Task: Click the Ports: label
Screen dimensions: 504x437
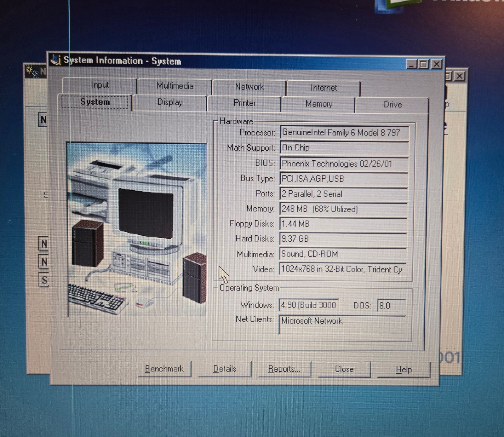Action: click(265, 193)
